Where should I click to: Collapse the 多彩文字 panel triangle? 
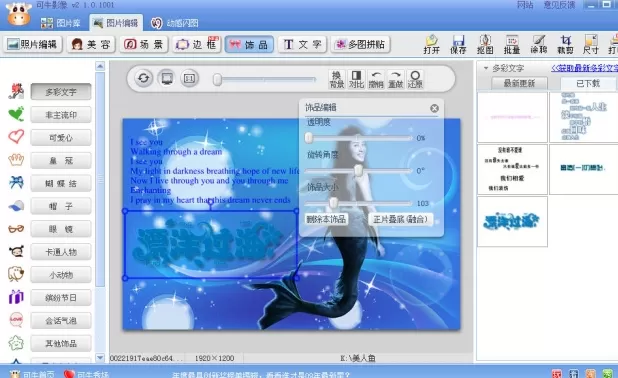(x=486, y=68)
